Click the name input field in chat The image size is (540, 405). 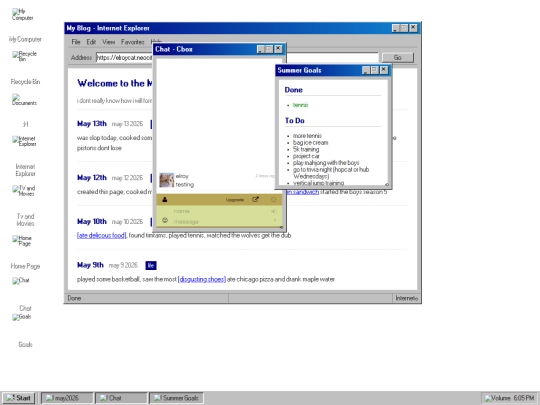(x=220, y=211)
